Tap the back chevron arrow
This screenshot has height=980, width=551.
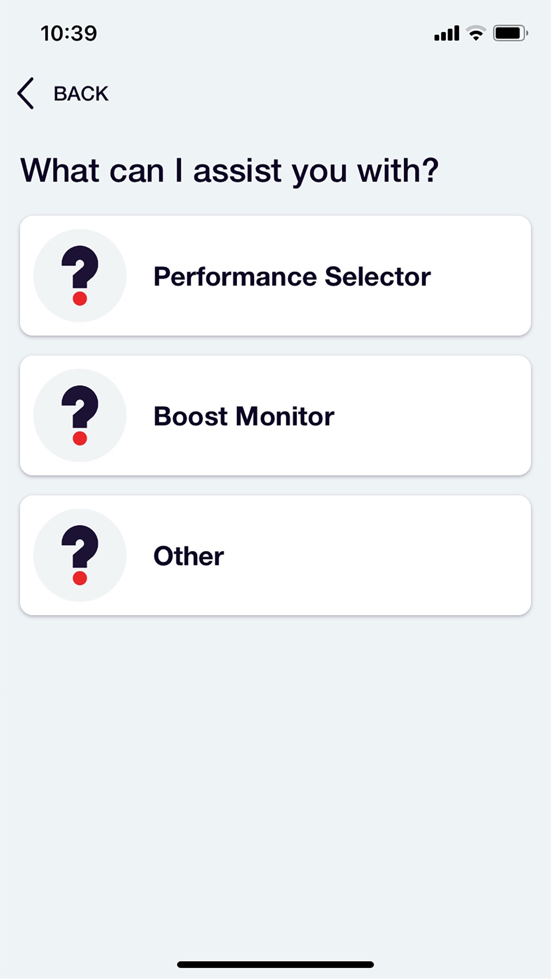pos(26,93)
